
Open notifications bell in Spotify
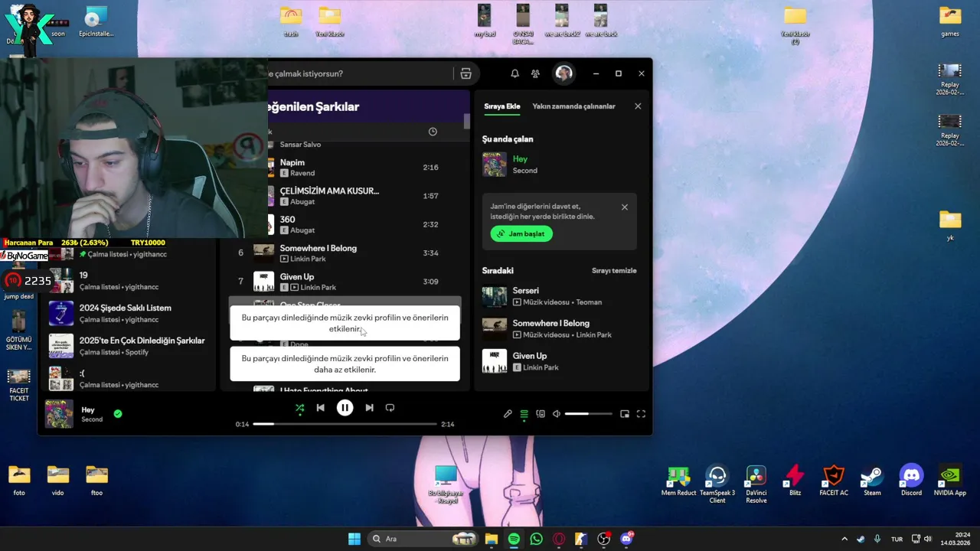coord(514,73)
